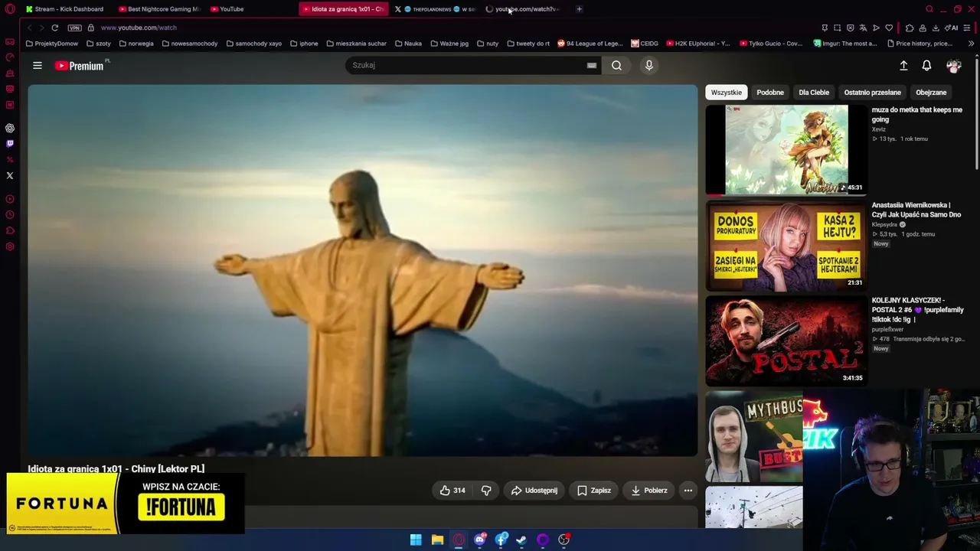Click Pobierz to download the video
This screenshot has width=980, height=551.
(x=648, y=491)
